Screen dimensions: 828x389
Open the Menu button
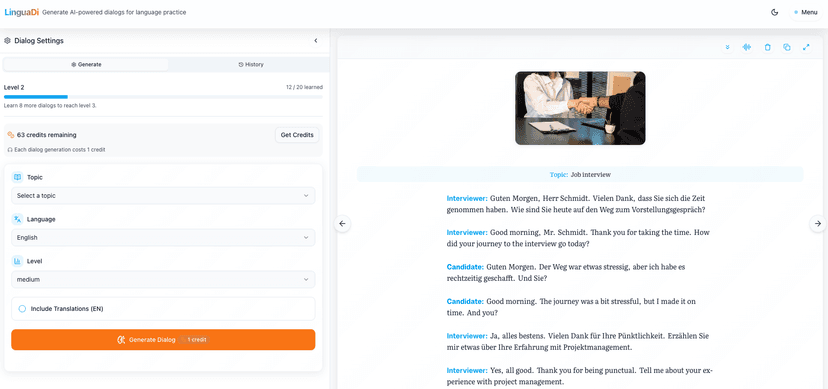point(806,12)
